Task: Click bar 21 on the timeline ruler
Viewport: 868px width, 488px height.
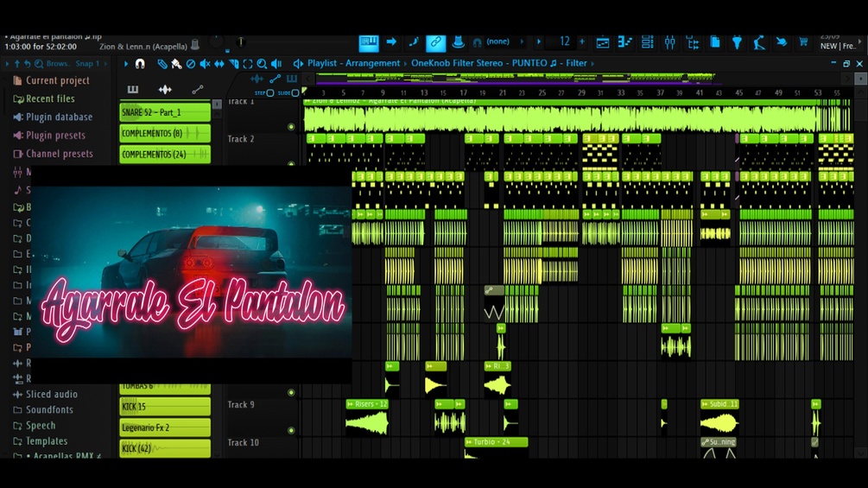Action: (x=502, y=93)
